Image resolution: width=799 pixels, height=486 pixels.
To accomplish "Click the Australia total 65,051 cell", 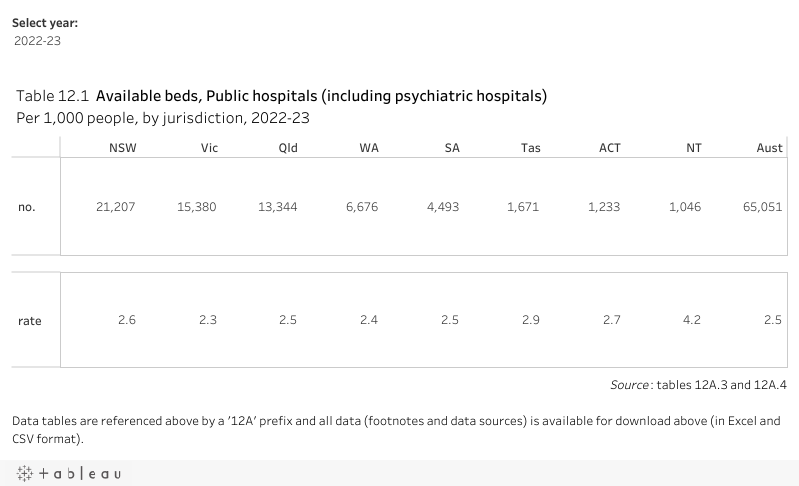I will (x=762, y=207).
